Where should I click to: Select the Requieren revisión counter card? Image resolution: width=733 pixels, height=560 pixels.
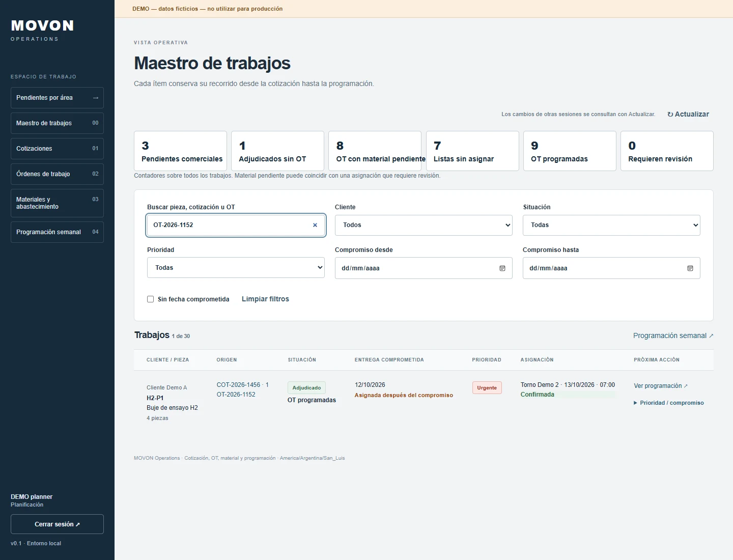coord(667,151)
